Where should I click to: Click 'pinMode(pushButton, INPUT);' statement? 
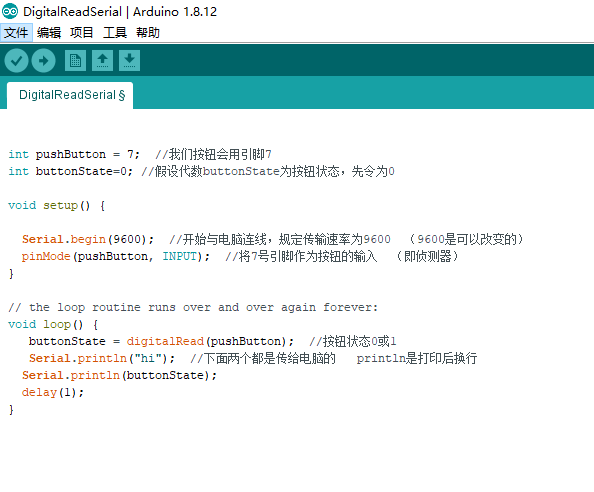116,256
